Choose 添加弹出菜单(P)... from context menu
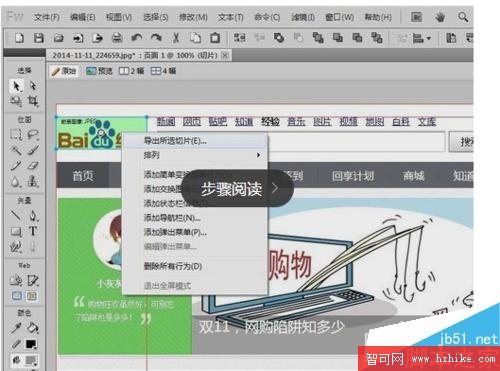The image size is (500, 371). pyautogui.click(x=195, y=232)
